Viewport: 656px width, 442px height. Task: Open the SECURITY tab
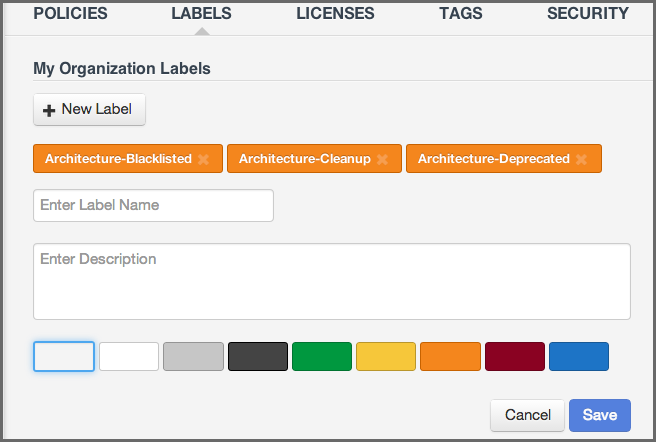[x=588, y=13]
